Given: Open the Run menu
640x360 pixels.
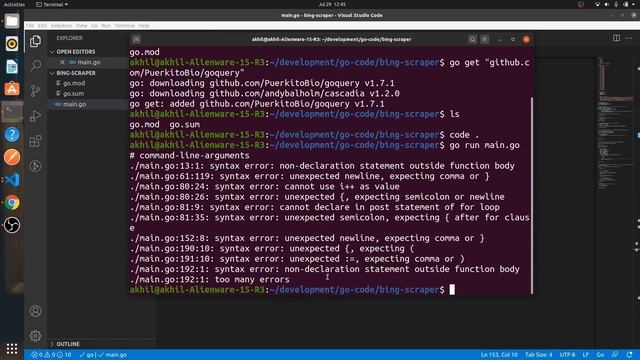Looking at the screenshot, I should tap(106, 25).
